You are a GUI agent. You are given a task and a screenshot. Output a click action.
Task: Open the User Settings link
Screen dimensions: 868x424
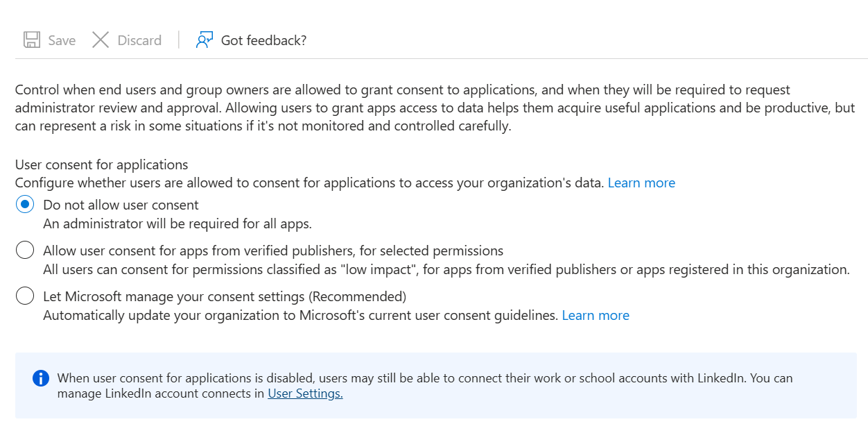[x=305, y=393]
